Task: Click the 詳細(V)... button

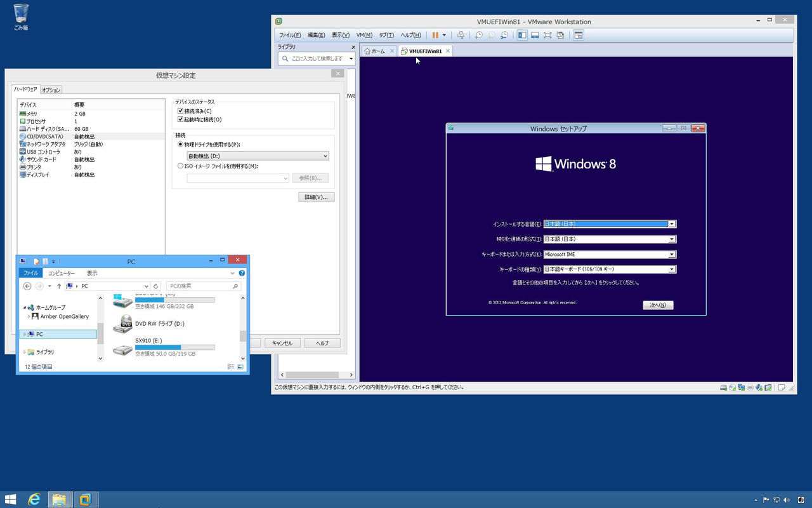Action: coord(316,197)
